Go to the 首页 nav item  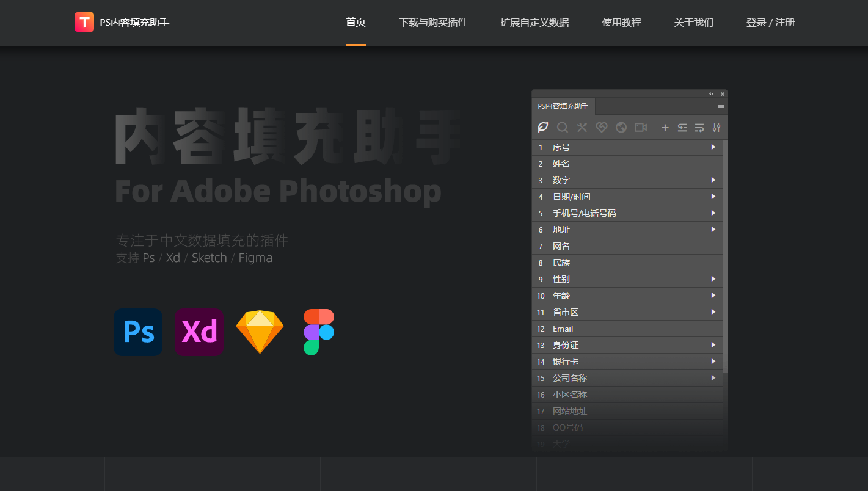(356, 23)
